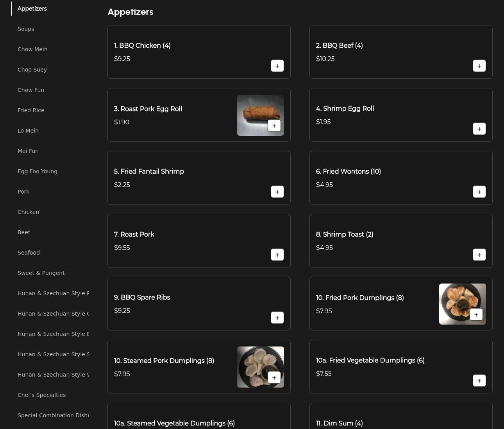
Task: Add Roast Pork Egg Roll to order
Action: pos(274,126)
